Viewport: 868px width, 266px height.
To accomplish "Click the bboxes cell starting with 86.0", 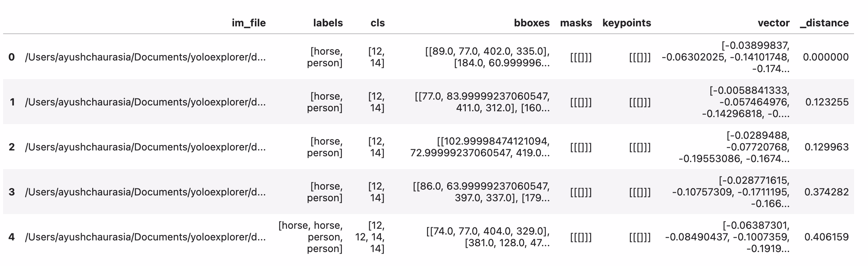I will [x=481, y=192].
